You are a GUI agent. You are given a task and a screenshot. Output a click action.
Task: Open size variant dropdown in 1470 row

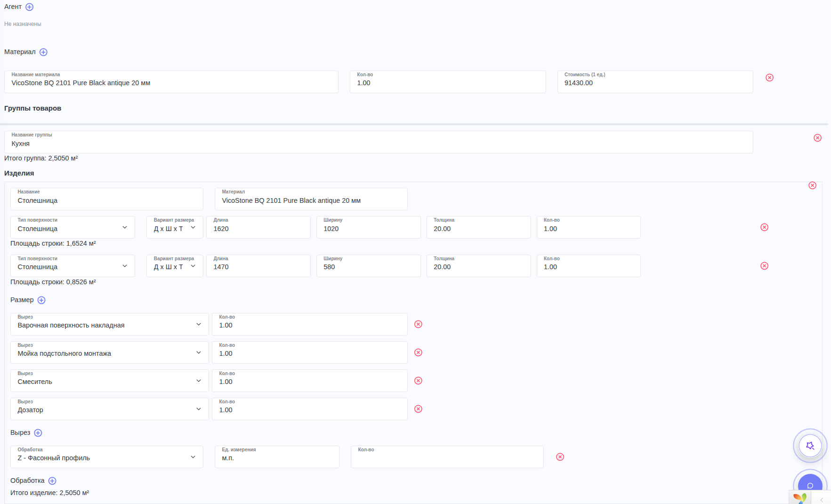point(175,266)
